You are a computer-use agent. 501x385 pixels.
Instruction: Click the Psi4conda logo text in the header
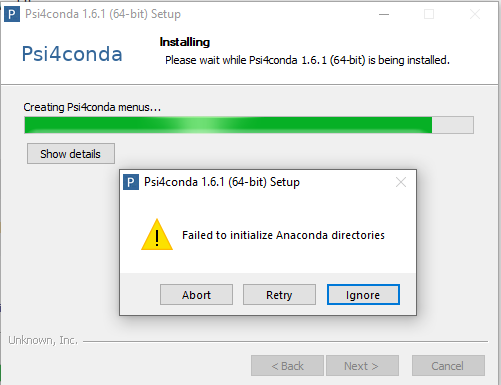(72, 54)
